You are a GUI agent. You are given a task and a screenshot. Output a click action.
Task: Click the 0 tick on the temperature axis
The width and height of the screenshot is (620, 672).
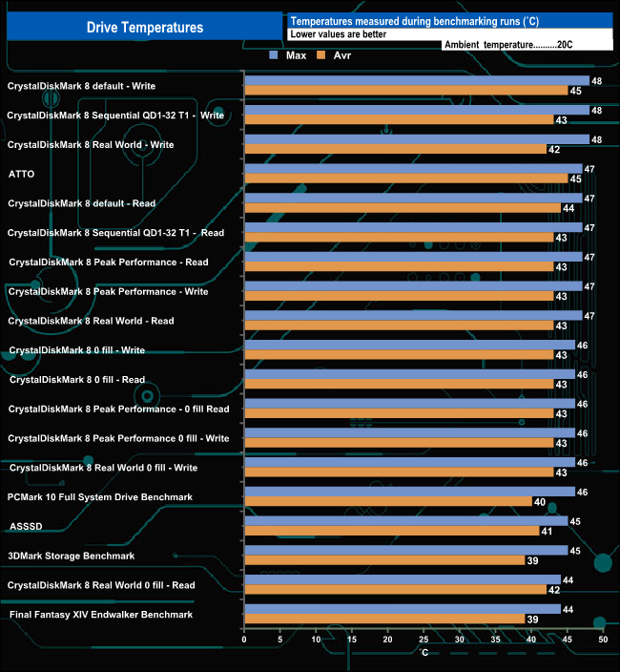[244, 640]
